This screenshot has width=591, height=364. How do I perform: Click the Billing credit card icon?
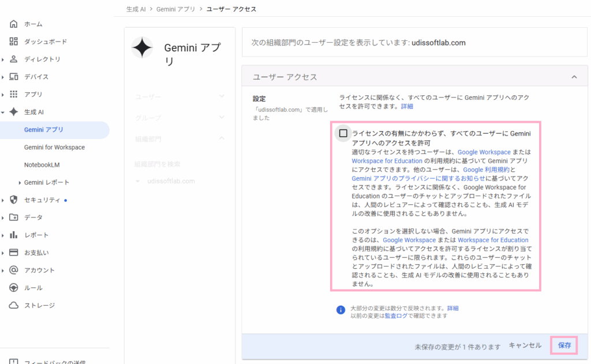click(14, 253)
